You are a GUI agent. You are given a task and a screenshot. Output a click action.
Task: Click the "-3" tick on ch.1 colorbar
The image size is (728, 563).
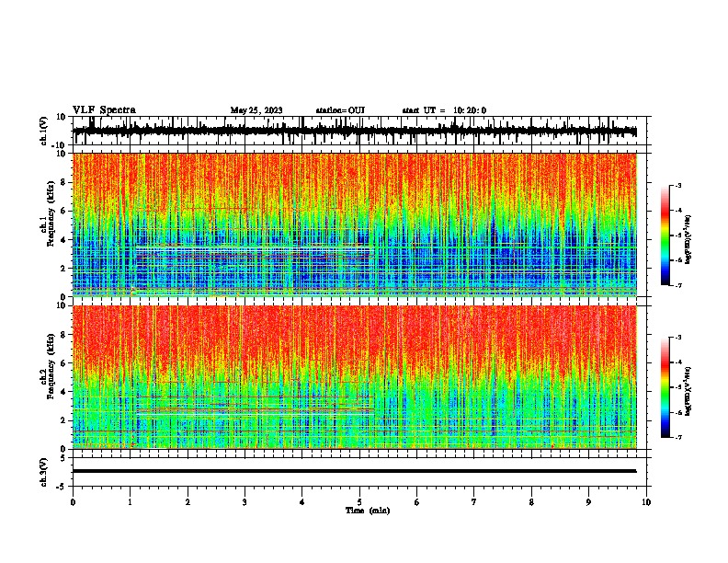pos(678,186)
